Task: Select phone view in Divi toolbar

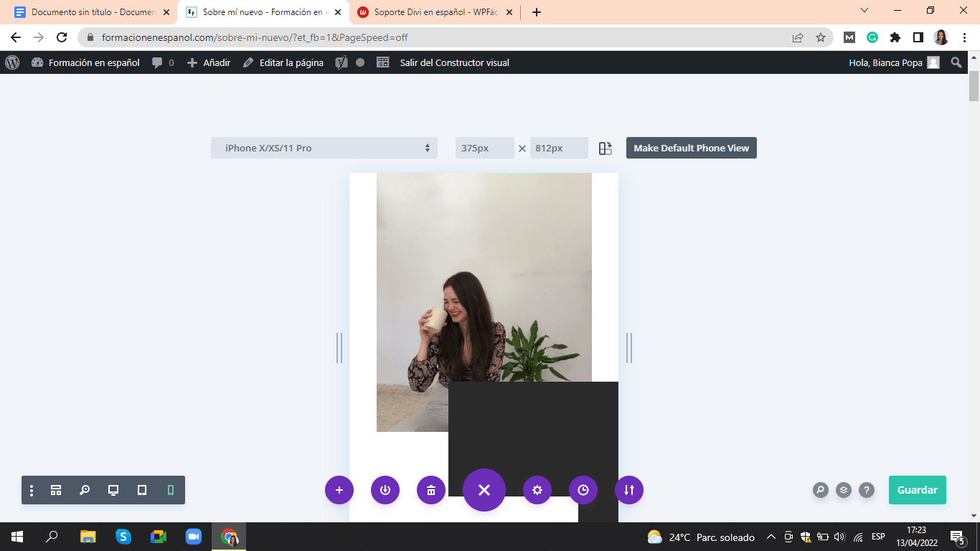Action: 171,490
